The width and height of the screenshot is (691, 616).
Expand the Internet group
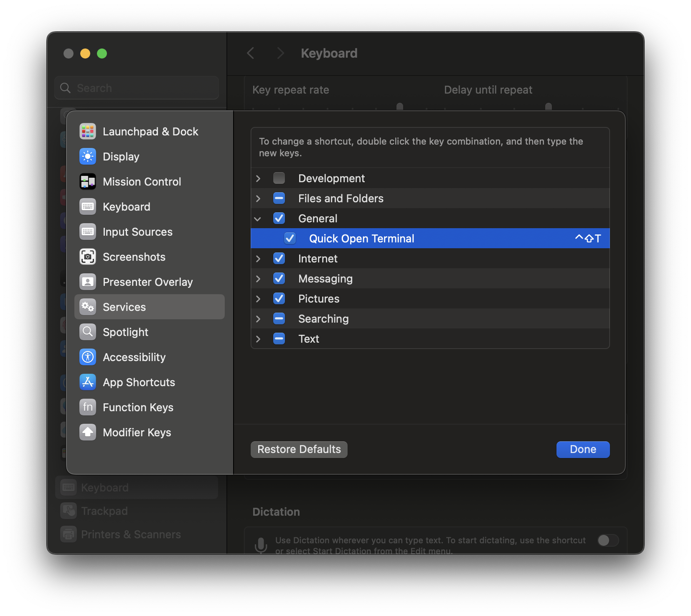tap(258, 259)
